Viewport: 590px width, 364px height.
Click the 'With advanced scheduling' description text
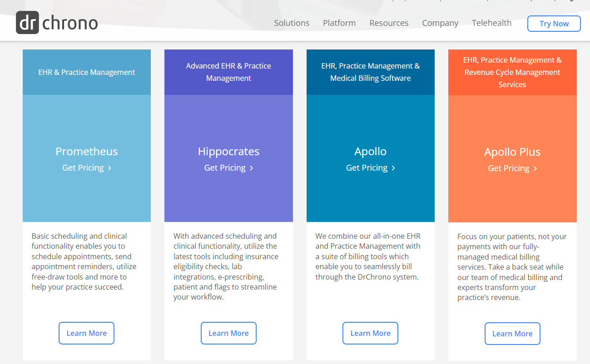tap(226, 266)
